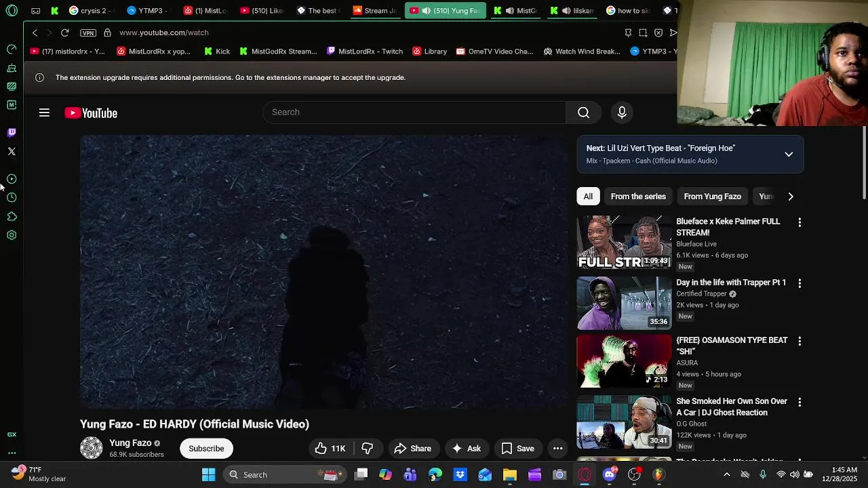Like the video with the thumbs-up button
The image size is (868, 488).
pos(330,448)
